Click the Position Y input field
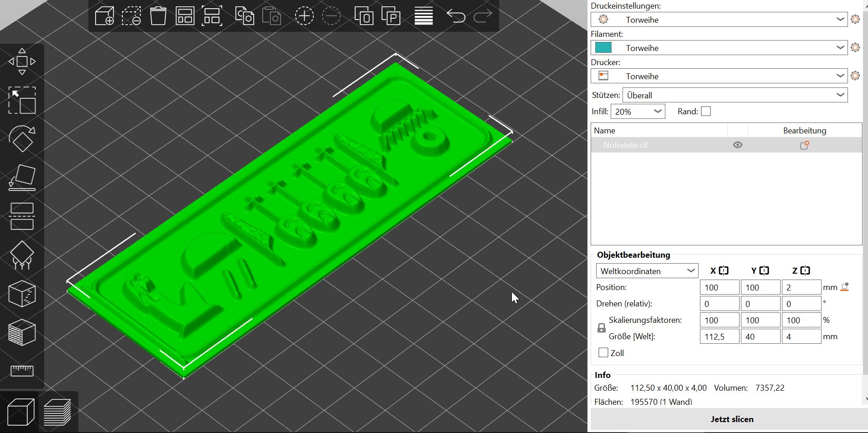868x433 pixels. click(761, 287)
